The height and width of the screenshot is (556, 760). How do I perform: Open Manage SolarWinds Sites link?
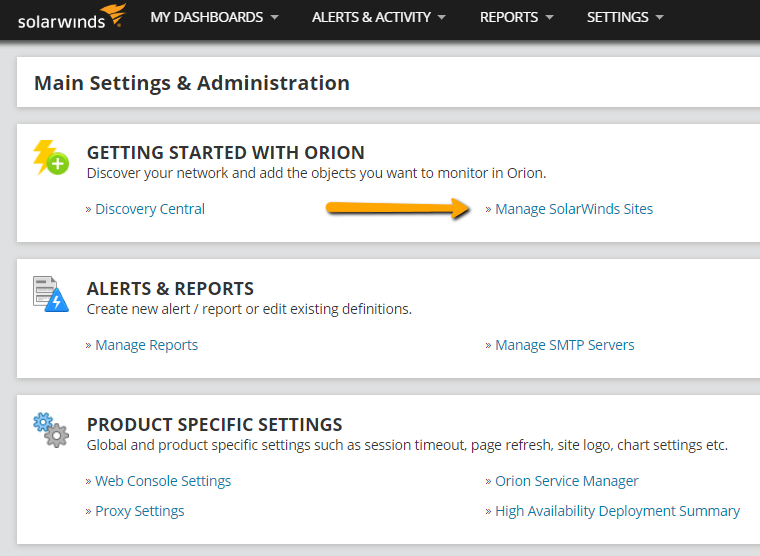coord(574,209)
